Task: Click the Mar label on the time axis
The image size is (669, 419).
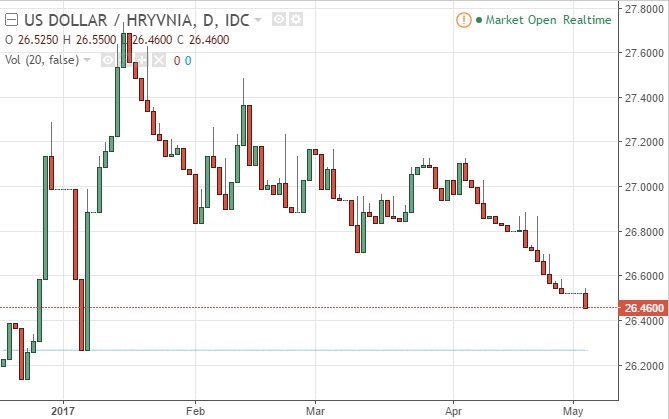Action: pyautogui.click(x=315, y=411)
